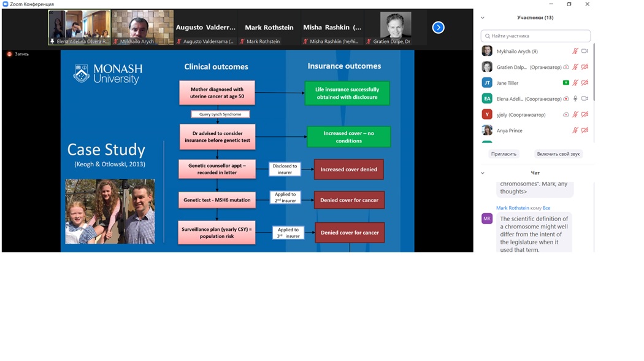Click muted microphone icon for yjoly
644x361 pixels.
pos(575,114)
